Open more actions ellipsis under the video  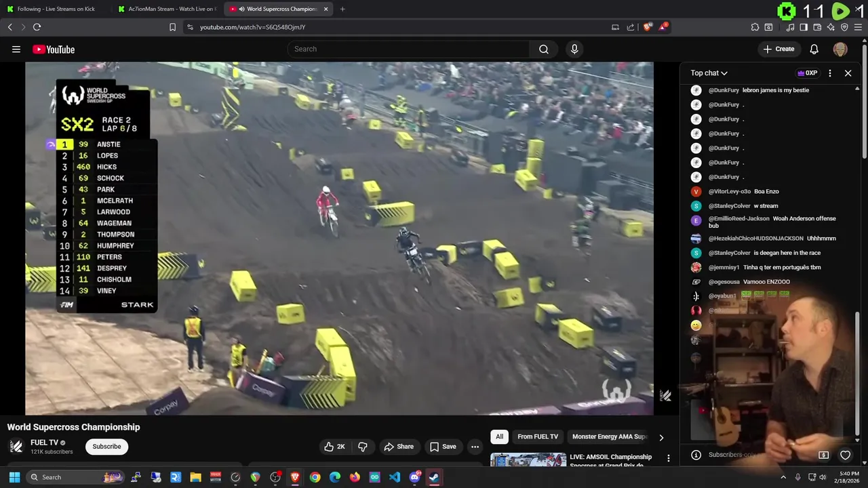475,447
